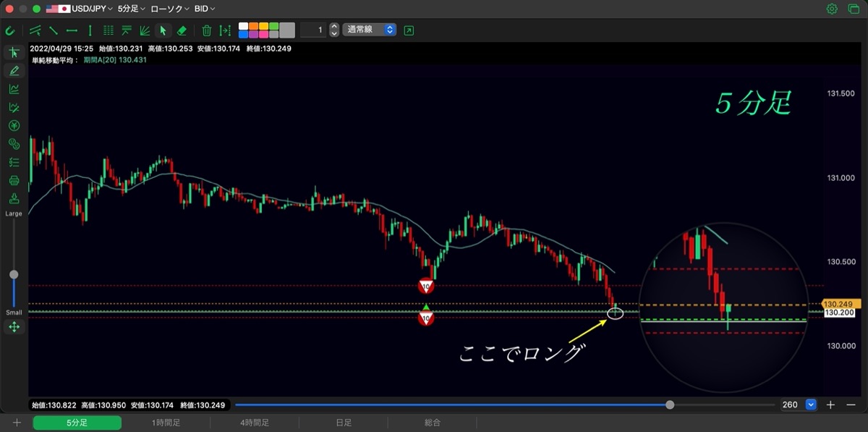Click the printer icon in sidebar
This screenshot has width=868, height=432.
click(x=14, y=180)
